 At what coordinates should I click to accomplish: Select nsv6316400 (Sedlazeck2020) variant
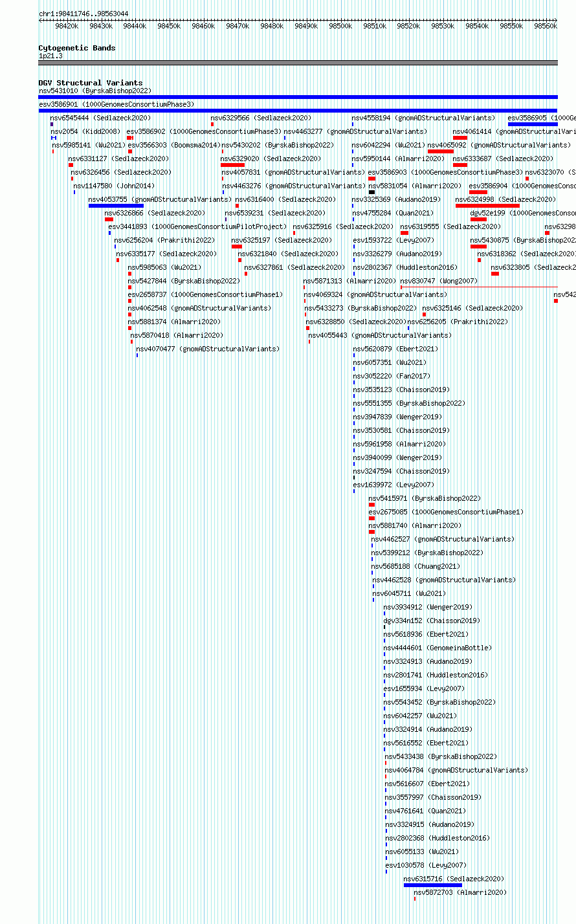point(285,200)
